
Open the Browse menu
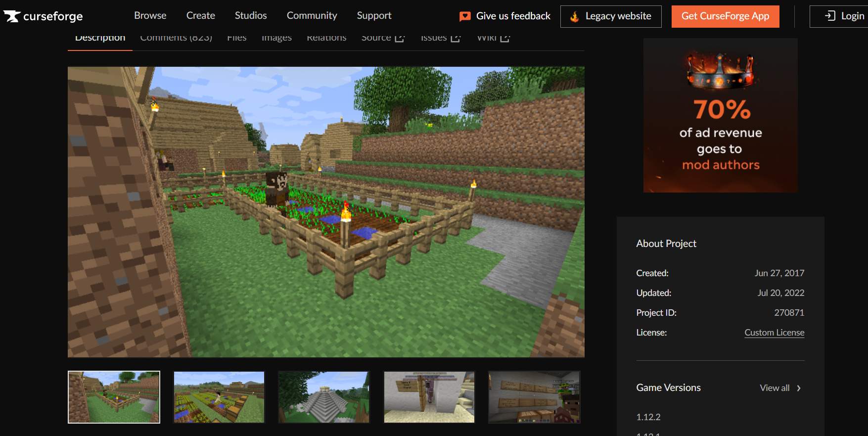coord(150,15)
